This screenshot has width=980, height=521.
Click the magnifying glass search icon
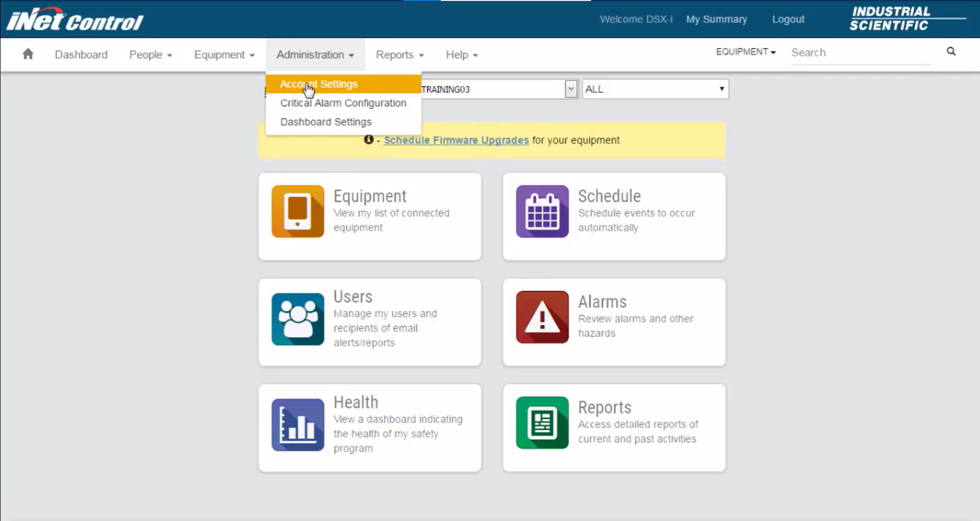[951, 51]
